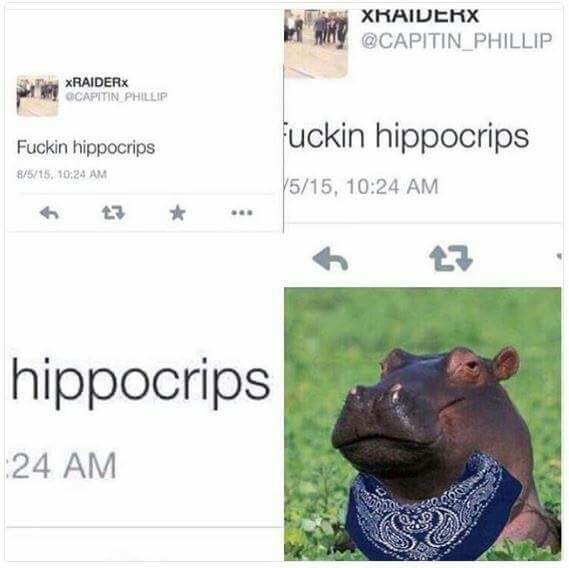This screenshot has width=569, height=568.
Task: Click the xRAIDERx display name in small tweet
Action: (97, 83)
